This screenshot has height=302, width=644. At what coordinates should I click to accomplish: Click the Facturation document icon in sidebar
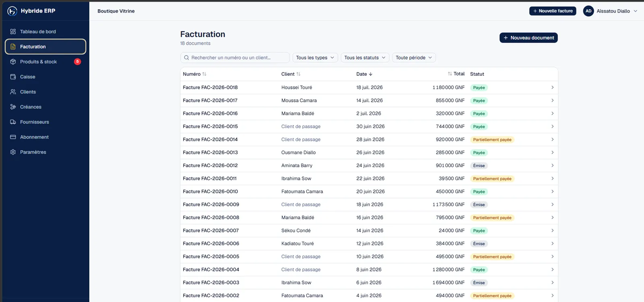[13, 47]
